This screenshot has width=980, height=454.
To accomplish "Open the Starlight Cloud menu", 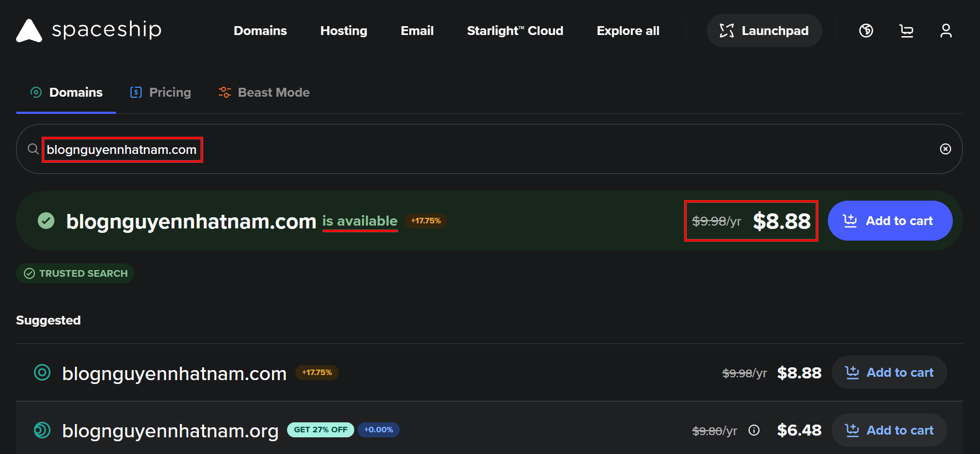I will pos(515,31).
